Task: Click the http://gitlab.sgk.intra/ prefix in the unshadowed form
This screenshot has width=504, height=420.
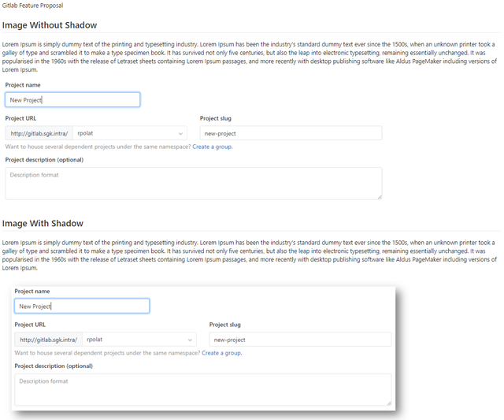Action: (39, 133)
